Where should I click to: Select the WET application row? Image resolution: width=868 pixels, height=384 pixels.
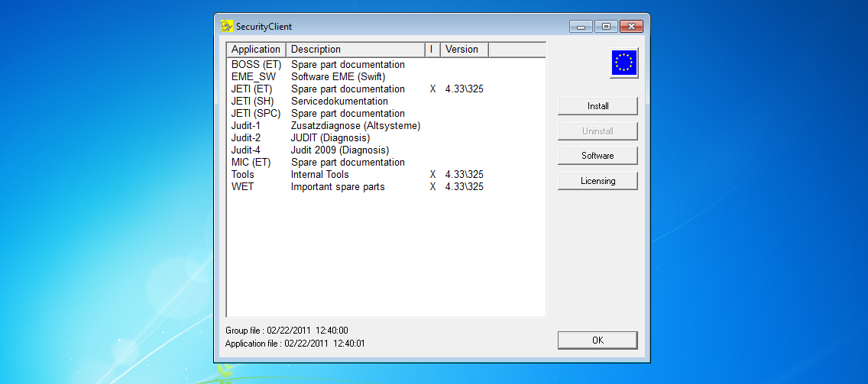coord(386,186)
